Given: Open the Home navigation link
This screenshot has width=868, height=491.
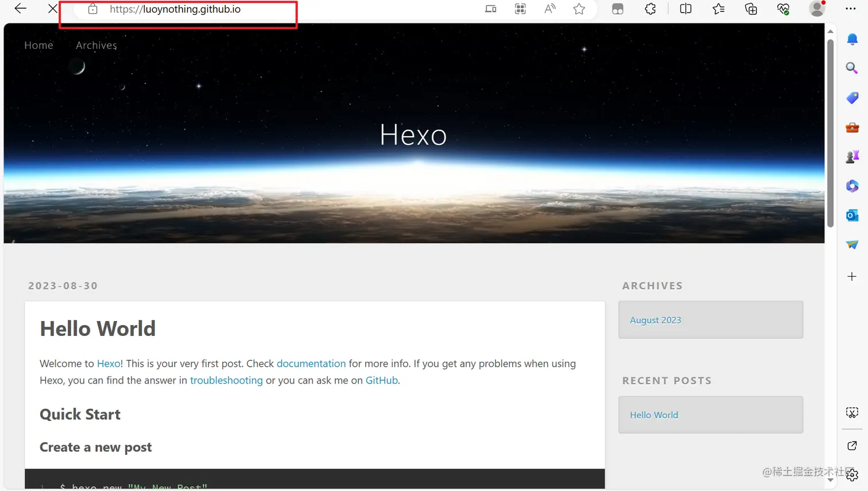Looking at the screenshot, I should 38,45.
